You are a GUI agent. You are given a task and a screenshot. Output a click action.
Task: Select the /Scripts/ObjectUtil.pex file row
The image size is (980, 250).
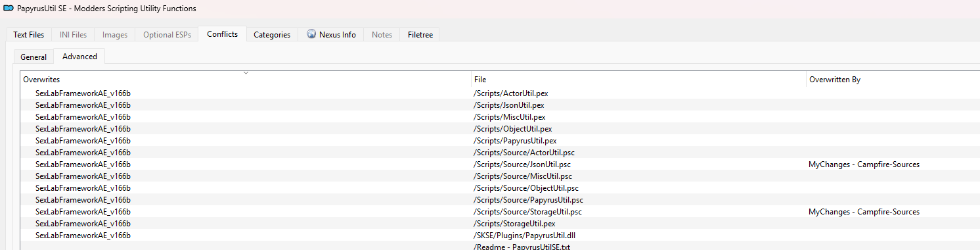[x=500, y=129]
